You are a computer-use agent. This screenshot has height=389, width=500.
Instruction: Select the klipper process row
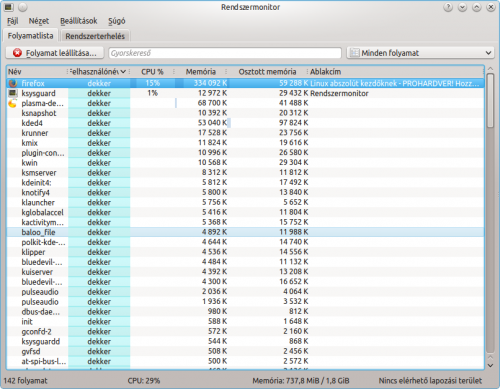[245, 252]
